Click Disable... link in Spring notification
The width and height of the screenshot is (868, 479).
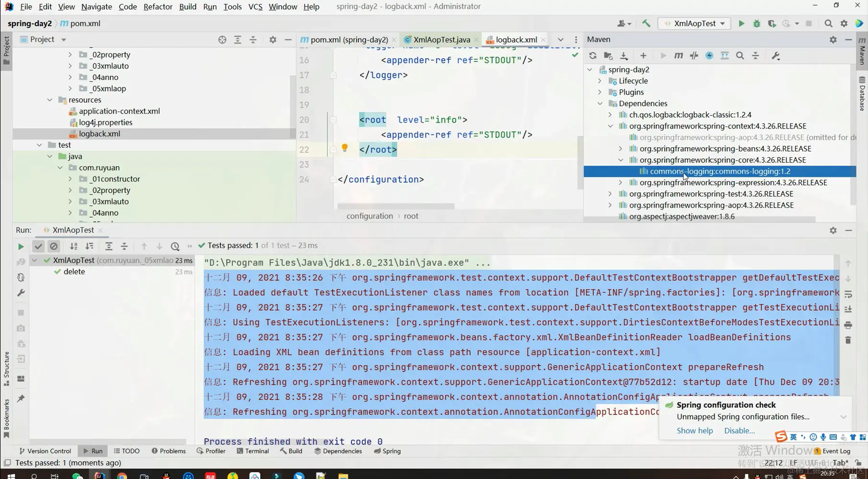[739, 431]
